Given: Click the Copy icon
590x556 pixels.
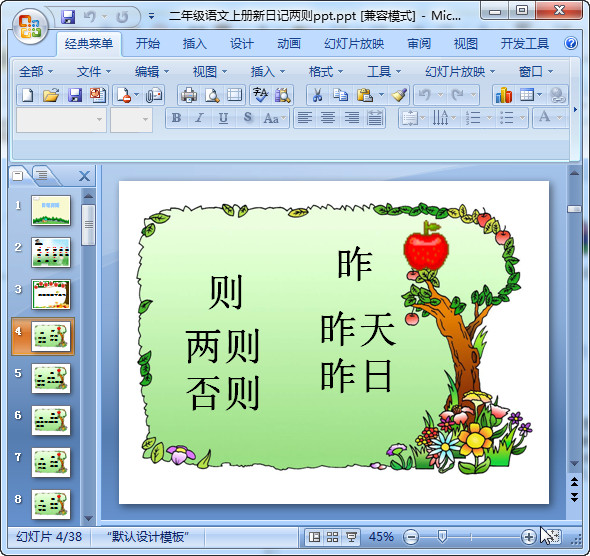Looking at the screenshot, I should click(x=341, y=95).
